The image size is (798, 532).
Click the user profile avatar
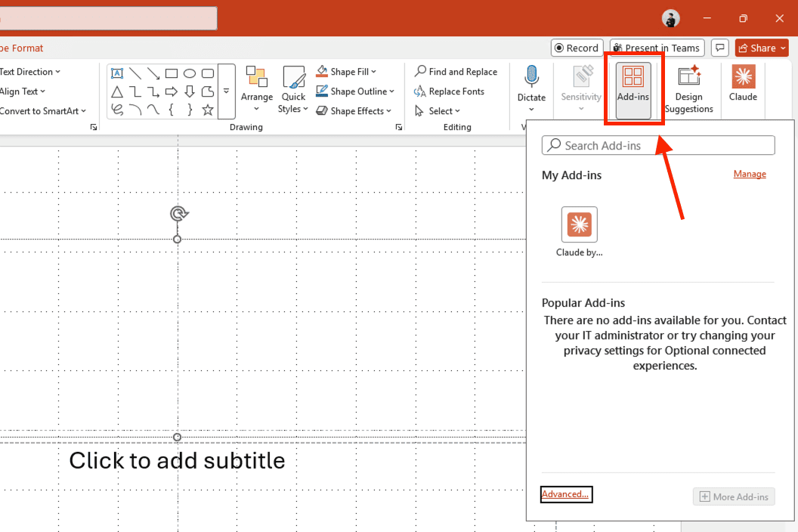click(x=671, y=18)
